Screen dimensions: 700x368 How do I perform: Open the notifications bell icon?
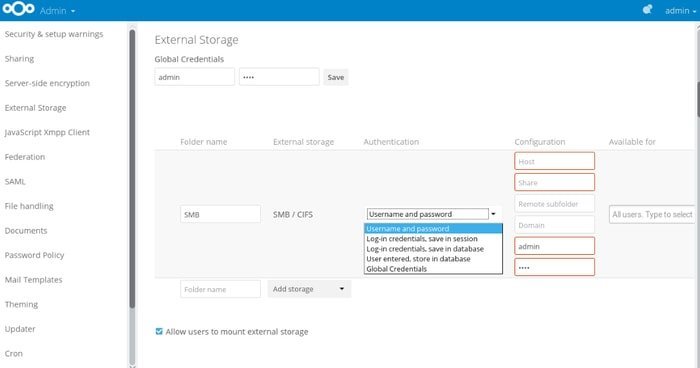pos(647,9)
